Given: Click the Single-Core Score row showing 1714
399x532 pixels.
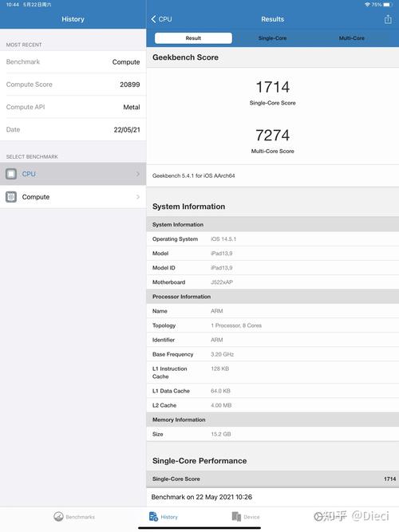Looking at the screenshot, I should 273,479.
